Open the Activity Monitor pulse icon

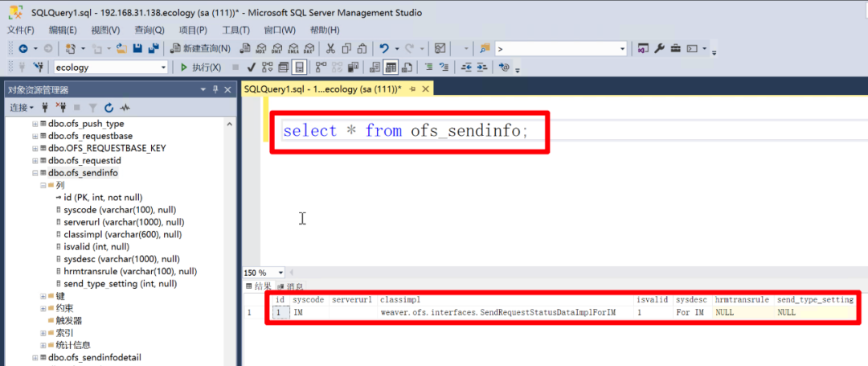[x=125, y=107]
